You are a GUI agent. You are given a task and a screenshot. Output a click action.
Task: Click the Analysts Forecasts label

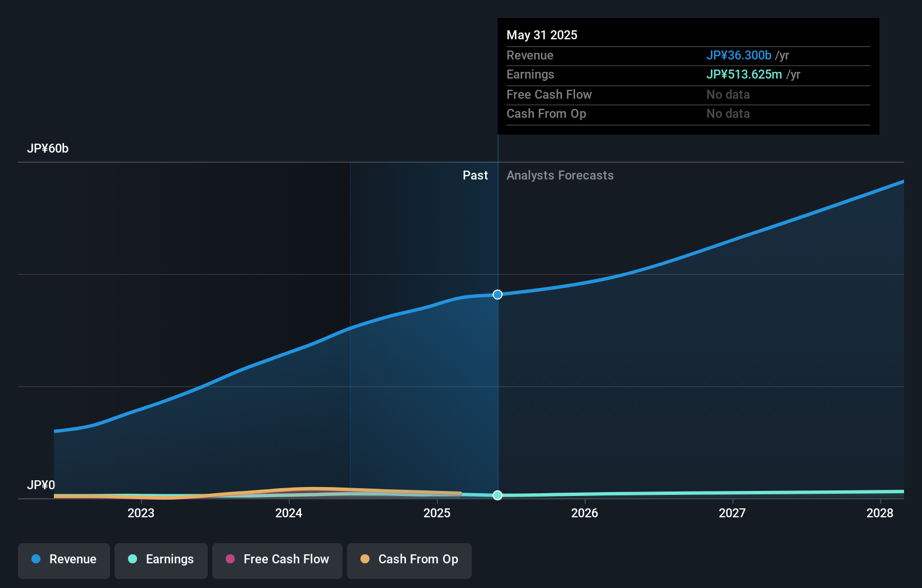560,176
